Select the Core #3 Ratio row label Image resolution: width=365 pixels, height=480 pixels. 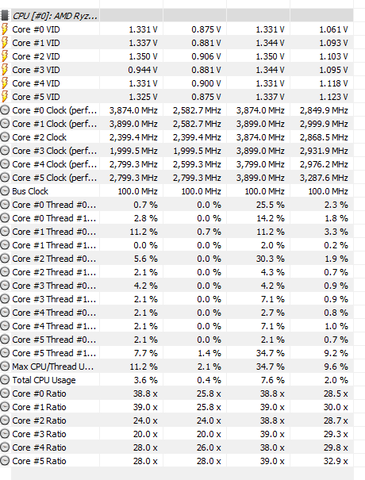pyautogui.click(x=39, y=434)
